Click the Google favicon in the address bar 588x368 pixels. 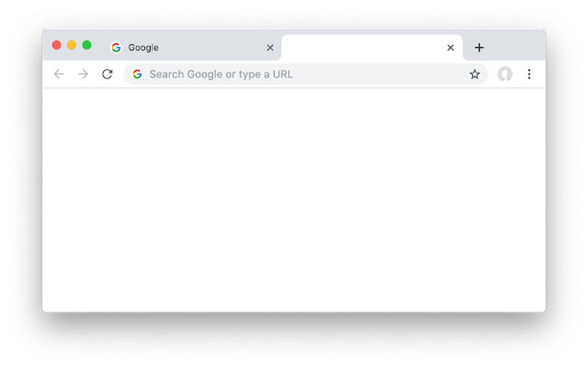[137, 74]
